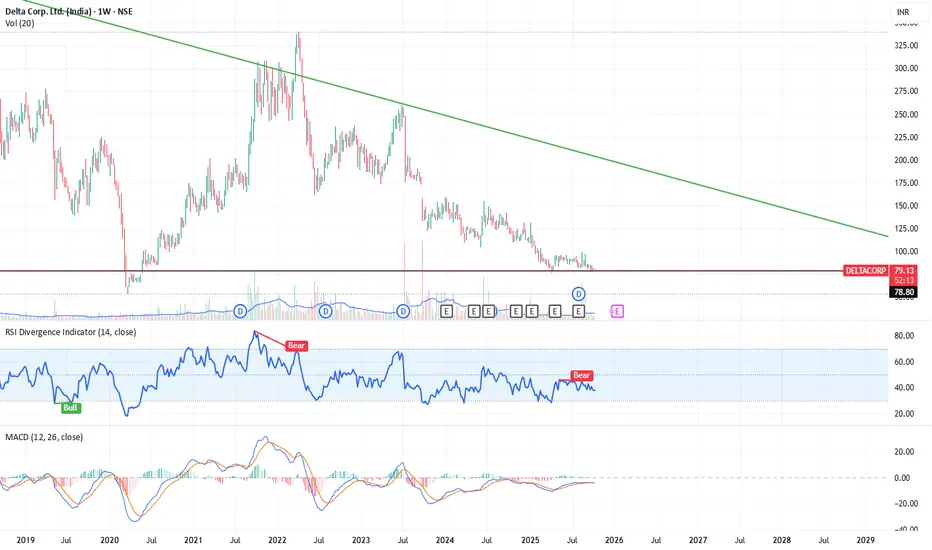
Task: Click 2027 on the time axis
Action: coord(698,540)
